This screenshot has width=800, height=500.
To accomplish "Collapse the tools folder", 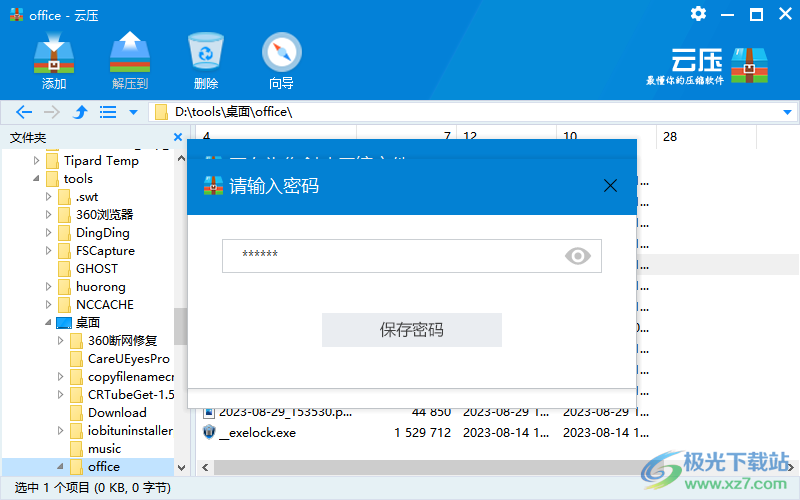I will [36, 179].
